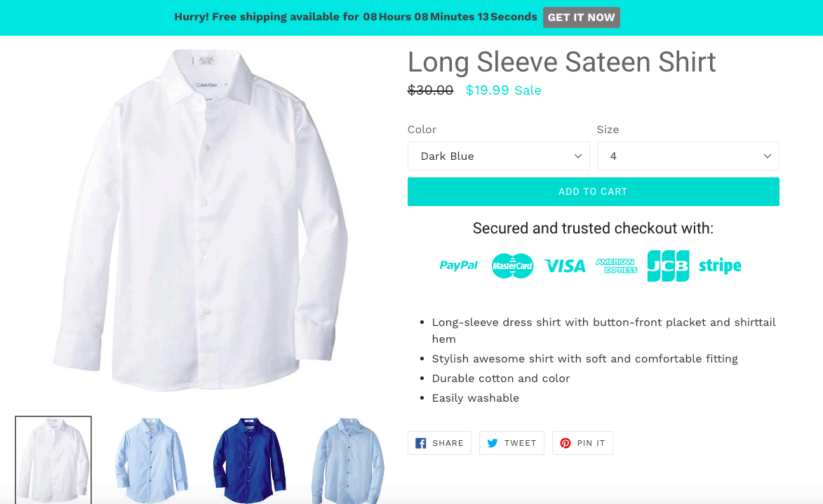This screenshot has width=823, height=504.
Task: Open the Size dropdown showing 4
Action: tap(688, 156)
